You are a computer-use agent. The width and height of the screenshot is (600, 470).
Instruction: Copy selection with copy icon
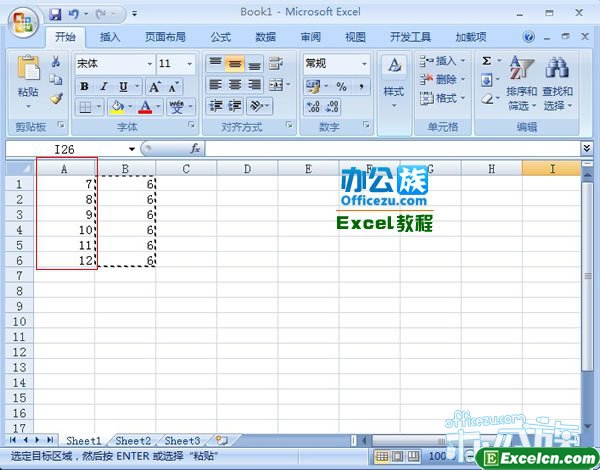click(56, 80)
